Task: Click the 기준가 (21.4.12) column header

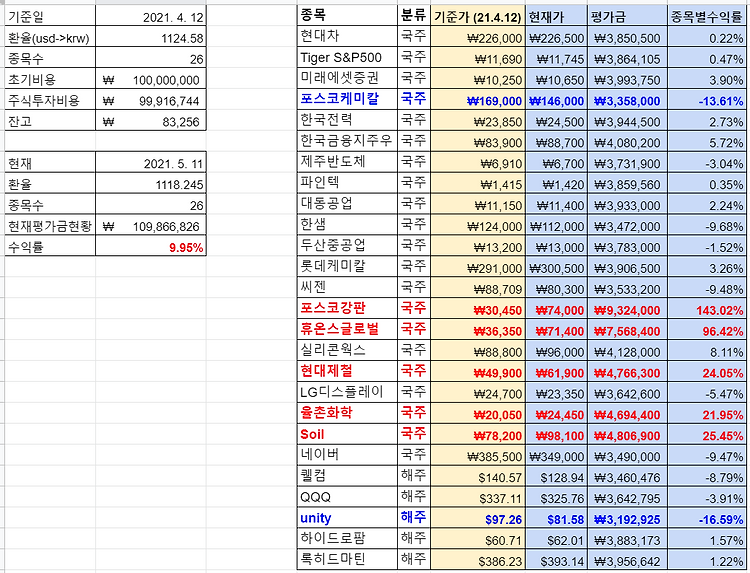Action: 478,17
